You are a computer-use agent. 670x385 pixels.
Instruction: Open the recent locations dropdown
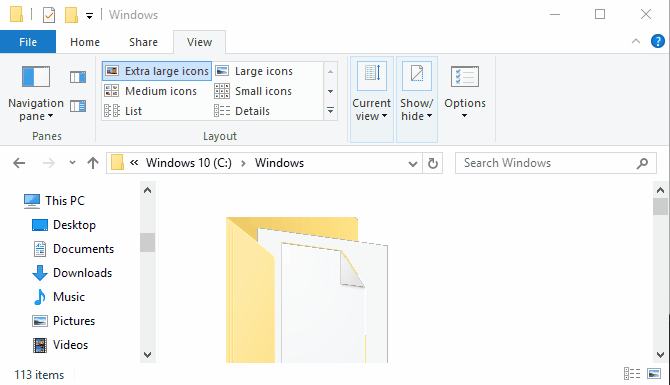click(72, 162)
